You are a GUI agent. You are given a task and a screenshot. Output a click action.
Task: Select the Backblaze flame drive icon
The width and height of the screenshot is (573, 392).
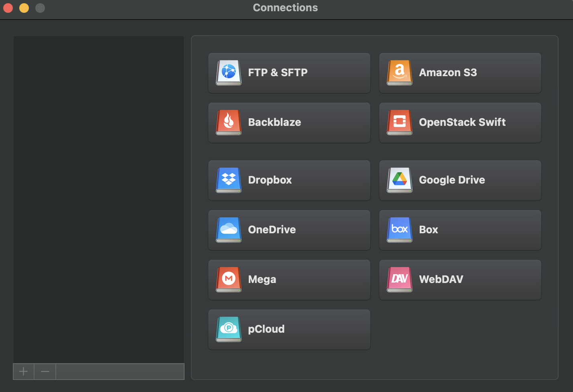(229, 122)
